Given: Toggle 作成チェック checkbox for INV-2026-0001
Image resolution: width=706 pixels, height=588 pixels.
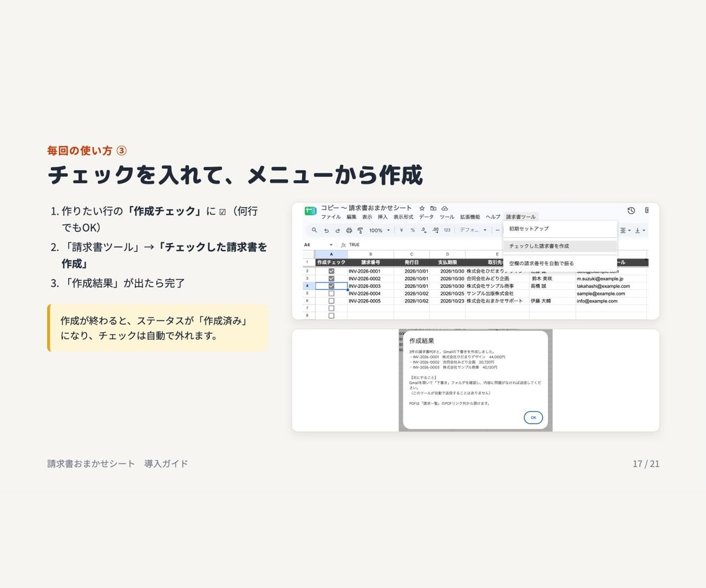Looking at the screenshot, I should [x=331, y=271].
